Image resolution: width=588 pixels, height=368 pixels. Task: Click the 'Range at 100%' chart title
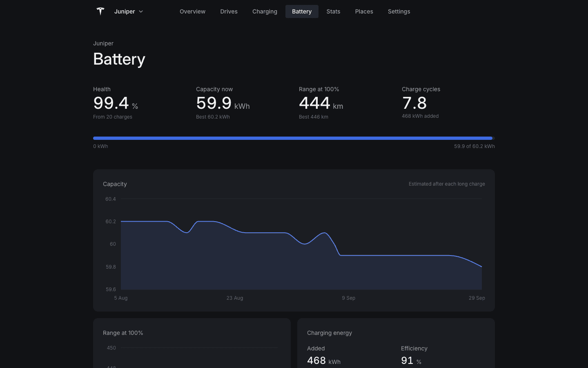pyautogui.click(x=123, y=333)
